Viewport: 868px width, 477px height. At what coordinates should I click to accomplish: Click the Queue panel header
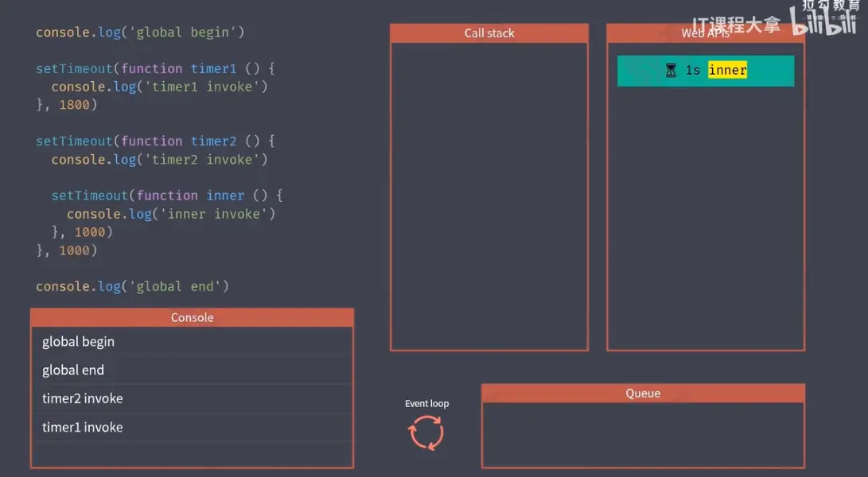(x=644, y=394)
